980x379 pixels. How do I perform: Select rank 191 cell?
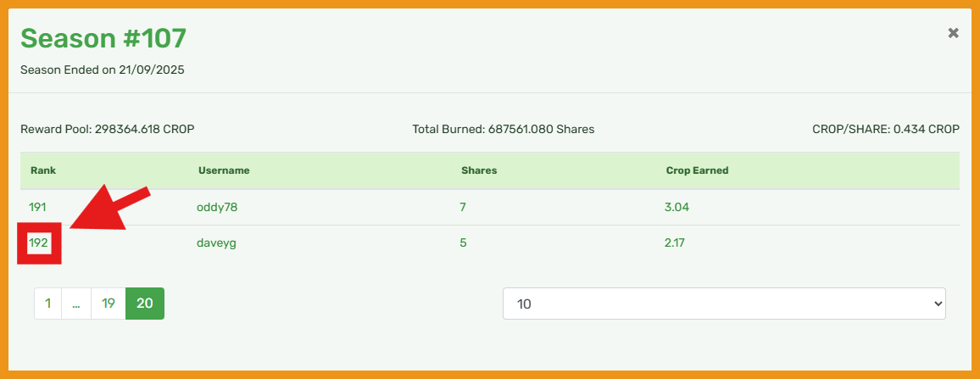(x=38, y=207)
